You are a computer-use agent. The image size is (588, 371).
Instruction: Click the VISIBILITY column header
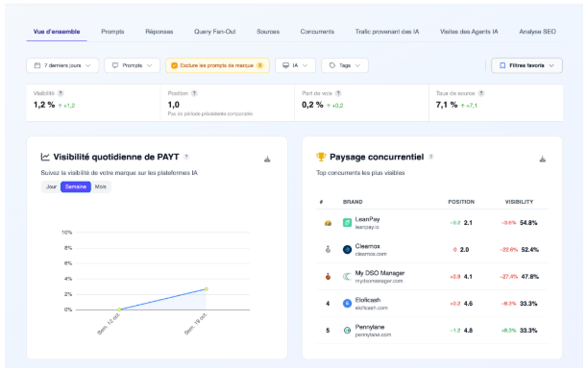(519, 202)
